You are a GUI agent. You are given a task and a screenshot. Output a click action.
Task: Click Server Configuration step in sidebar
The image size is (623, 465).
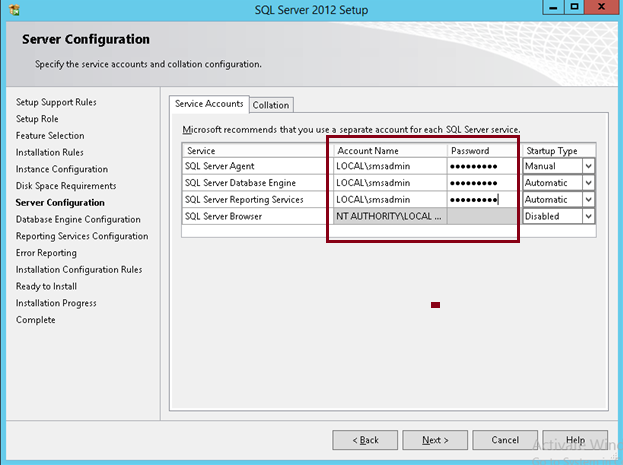click(x=60, y=202)
